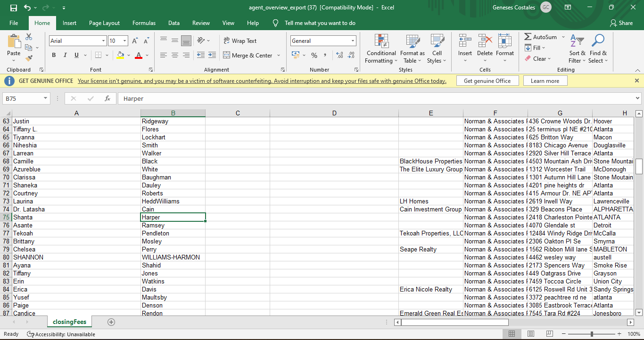The height and width of the screenshot is (340, 644).
Task: Toggle Italic formatting
Action: point(65,55)
